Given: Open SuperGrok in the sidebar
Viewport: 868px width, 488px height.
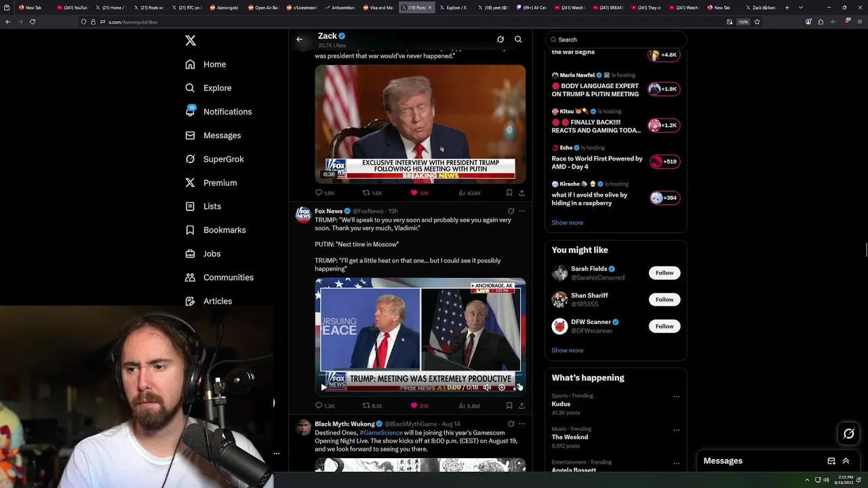Looking at the screenshot, I should pyautogui.click(x=214, y=159).
